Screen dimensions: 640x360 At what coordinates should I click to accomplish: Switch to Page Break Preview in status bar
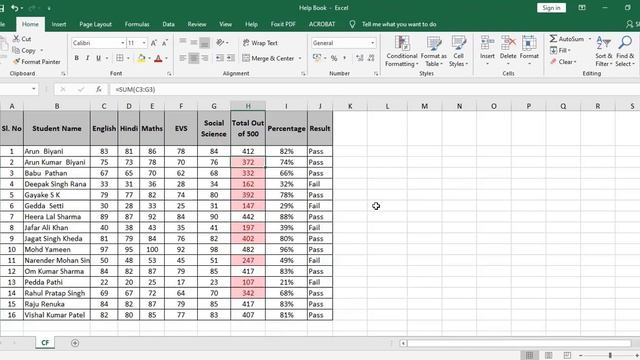(x=567, y=356)
